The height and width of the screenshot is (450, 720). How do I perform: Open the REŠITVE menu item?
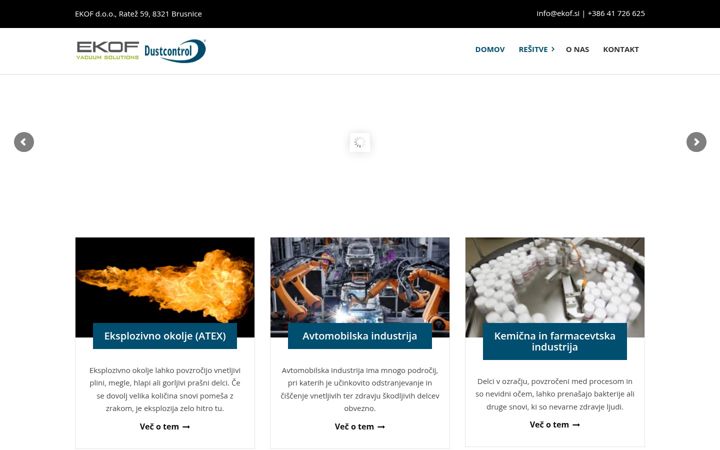click(533, 49)
